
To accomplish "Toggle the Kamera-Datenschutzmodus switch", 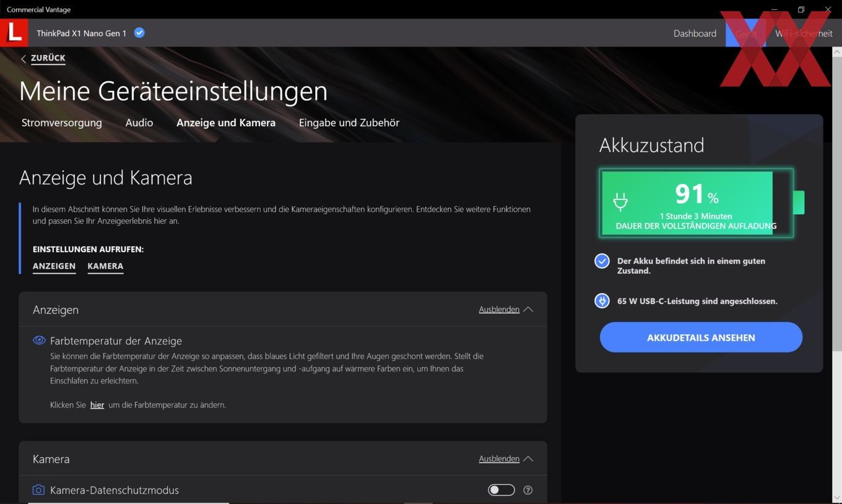I will [x=501, y=490].
